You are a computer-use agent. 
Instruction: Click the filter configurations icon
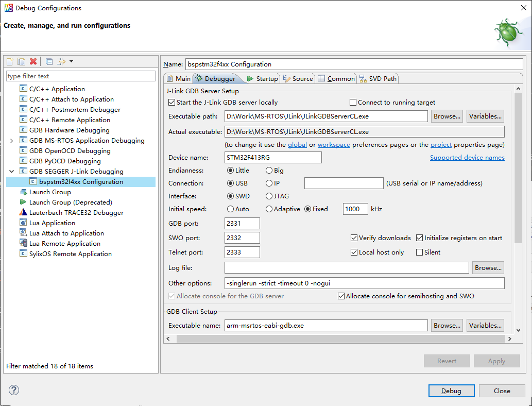click(x=61, y=62)
